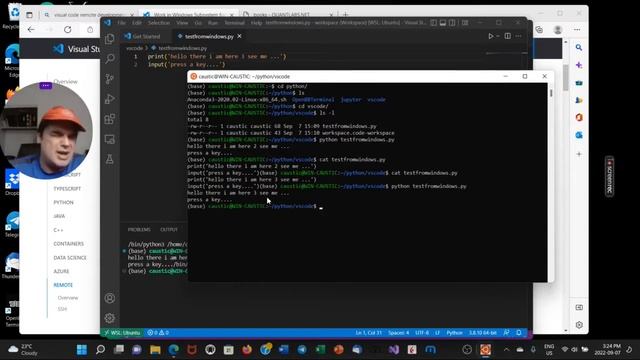Viewport: 640px width, 360px height.
Task: Close the testfromwindows.py editor tab
Action: click(x=239, y=36)
